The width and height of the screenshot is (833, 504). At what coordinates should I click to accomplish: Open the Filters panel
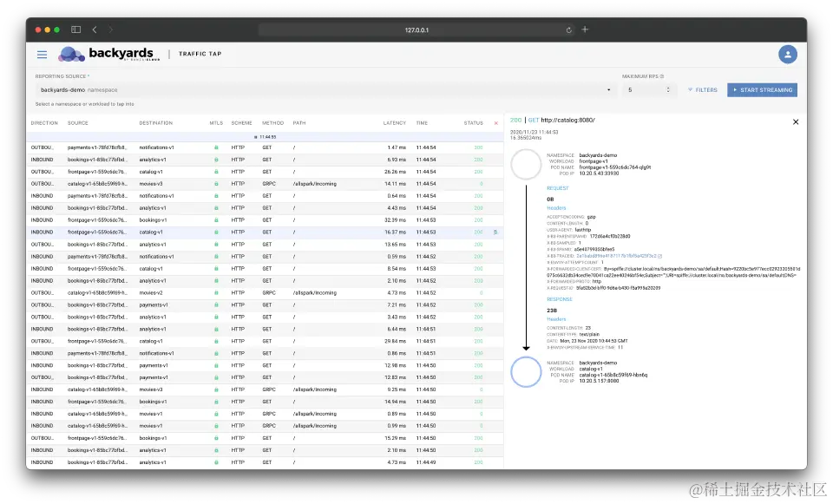tap(702, 89)
